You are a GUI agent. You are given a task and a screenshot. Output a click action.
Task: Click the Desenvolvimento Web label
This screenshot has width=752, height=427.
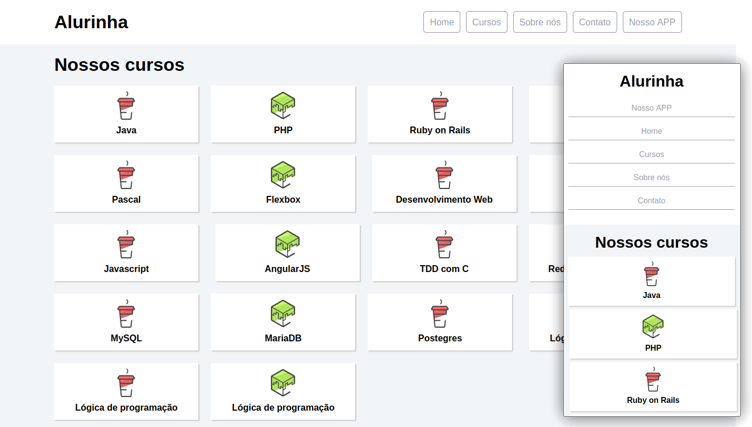click(x=444, y=200)
